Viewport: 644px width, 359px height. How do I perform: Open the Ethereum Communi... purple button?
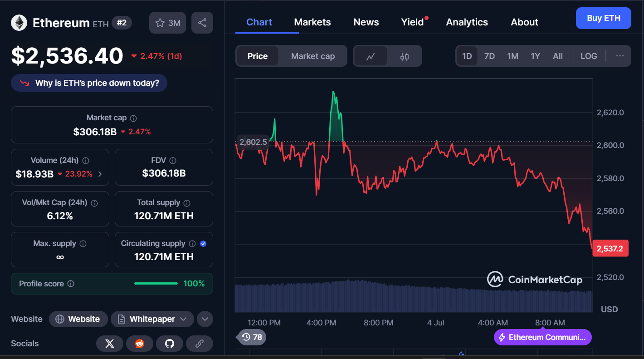coord(543,337)
